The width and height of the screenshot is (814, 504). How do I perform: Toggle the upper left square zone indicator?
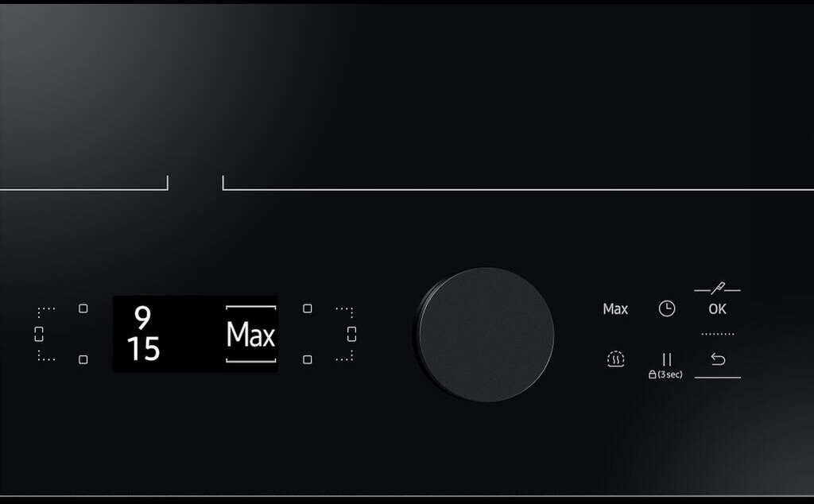[83, 308]
